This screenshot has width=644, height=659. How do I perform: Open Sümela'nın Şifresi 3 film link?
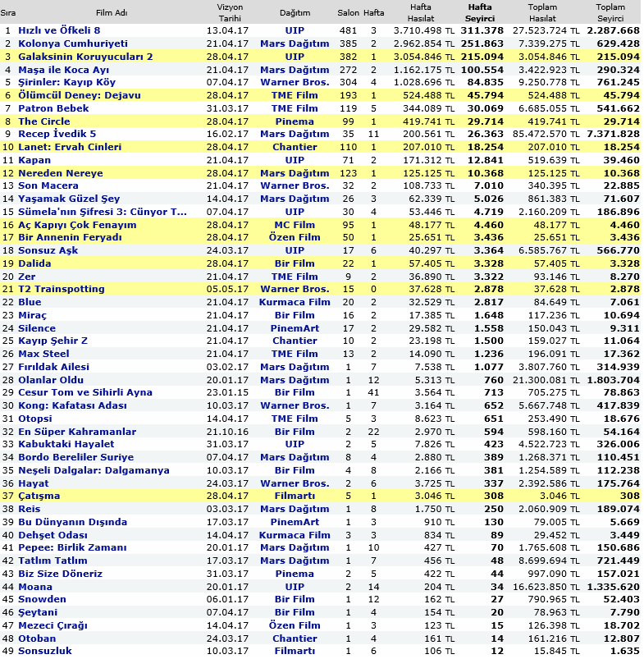tap(103, 212)
